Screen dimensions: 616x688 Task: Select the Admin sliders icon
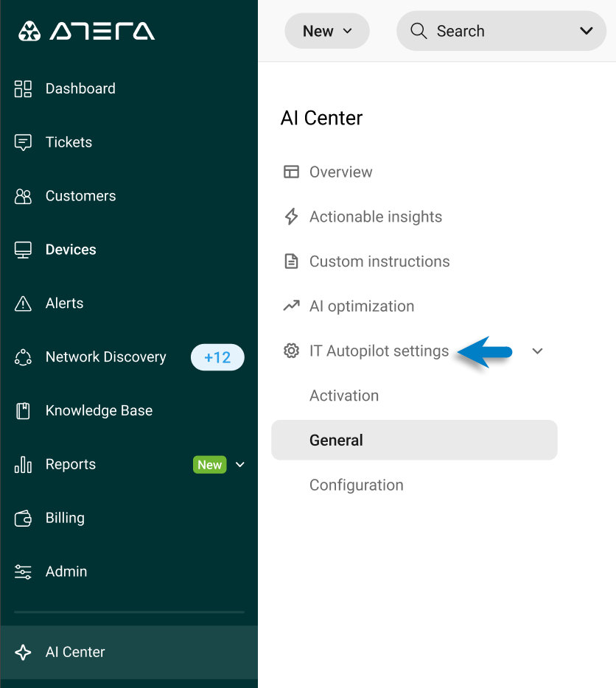tap(23, 572)
